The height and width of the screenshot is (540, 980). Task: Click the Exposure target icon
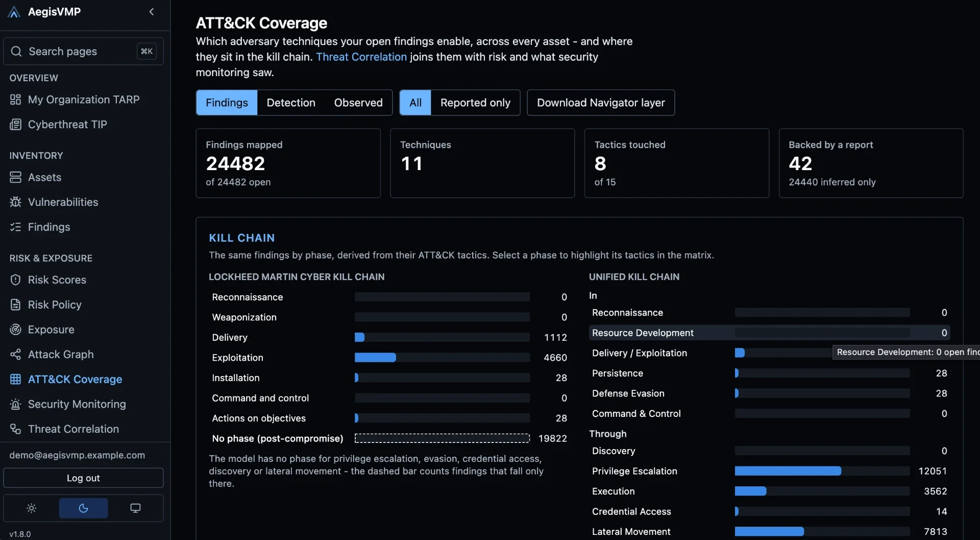click(15, 330)
